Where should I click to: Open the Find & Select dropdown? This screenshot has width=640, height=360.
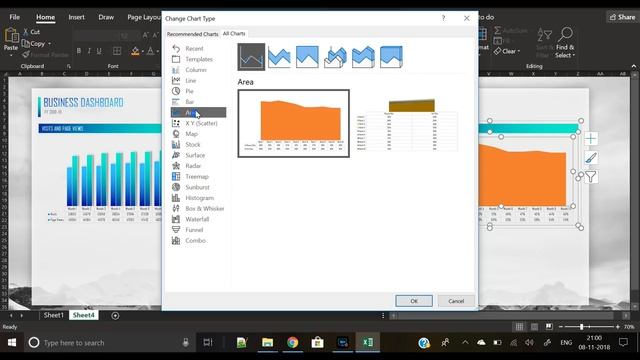pyautogui.click(x=565, y=43)
